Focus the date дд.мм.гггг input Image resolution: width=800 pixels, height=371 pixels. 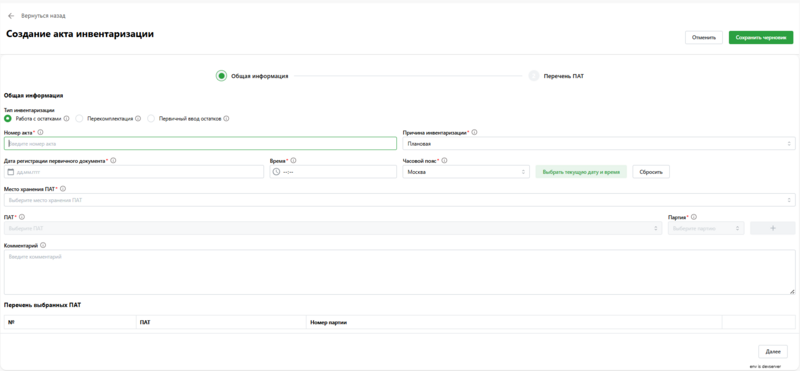(134, 172)
